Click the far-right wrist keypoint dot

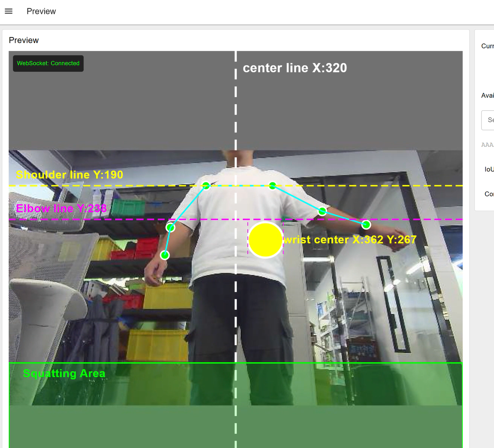pyautogui.click(x=366, y=225)
